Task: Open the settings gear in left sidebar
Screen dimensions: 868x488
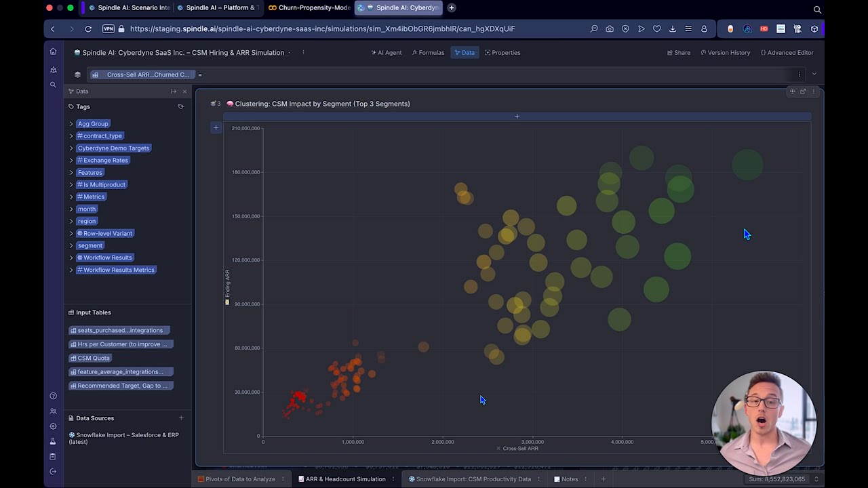Action: (x=53, y=426)
